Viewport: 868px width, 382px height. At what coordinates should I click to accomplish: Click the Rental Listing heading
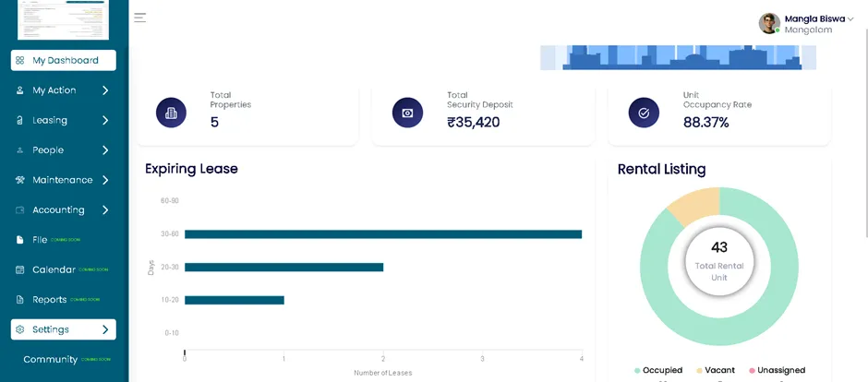pos(661,169)
